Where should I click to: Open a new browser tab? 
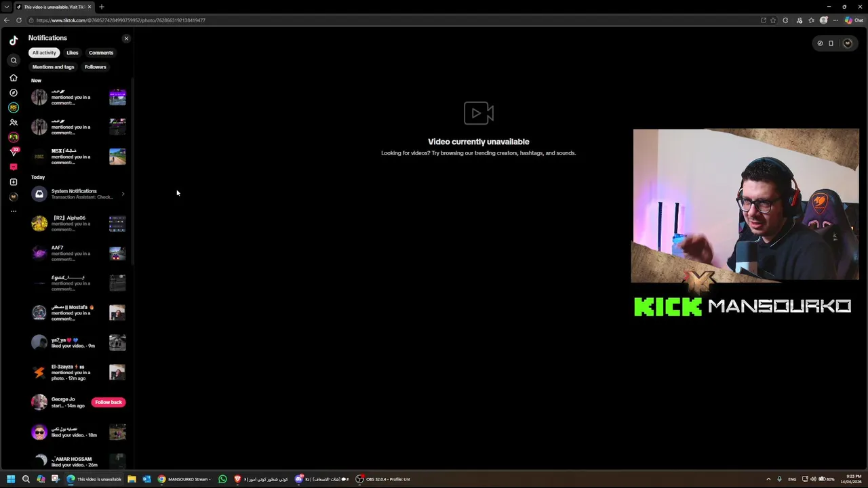click(x=102, y=7)
